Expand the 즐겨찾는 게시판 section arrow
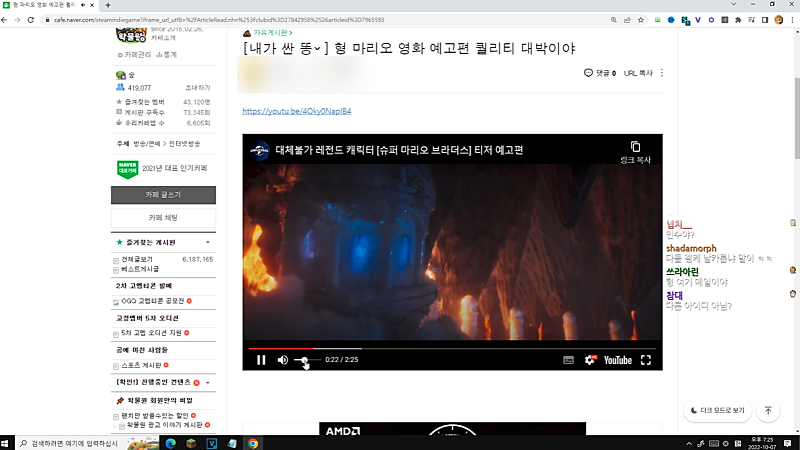This screenshot has height=450, width=800. coord(207,243)
